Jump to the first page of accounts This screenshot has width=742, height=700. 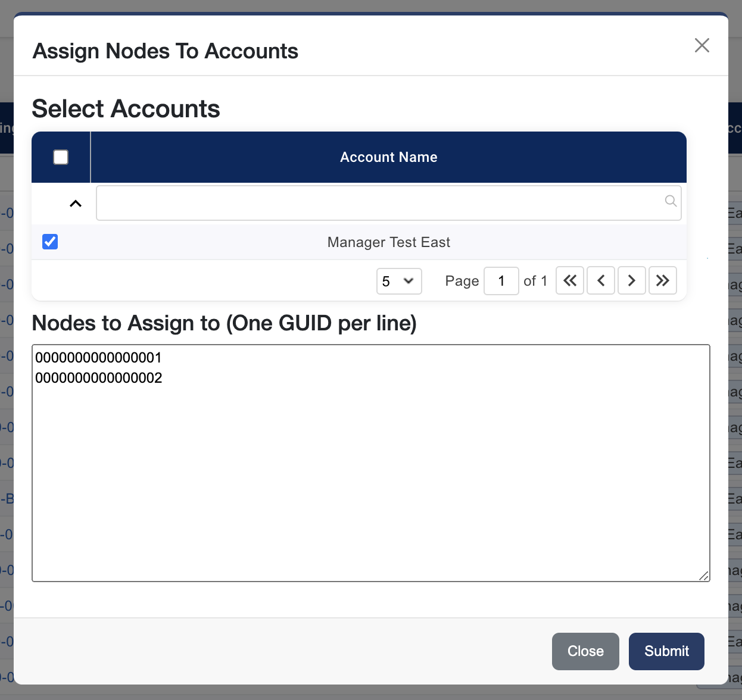pyautogui.click(x=570, y=280)
